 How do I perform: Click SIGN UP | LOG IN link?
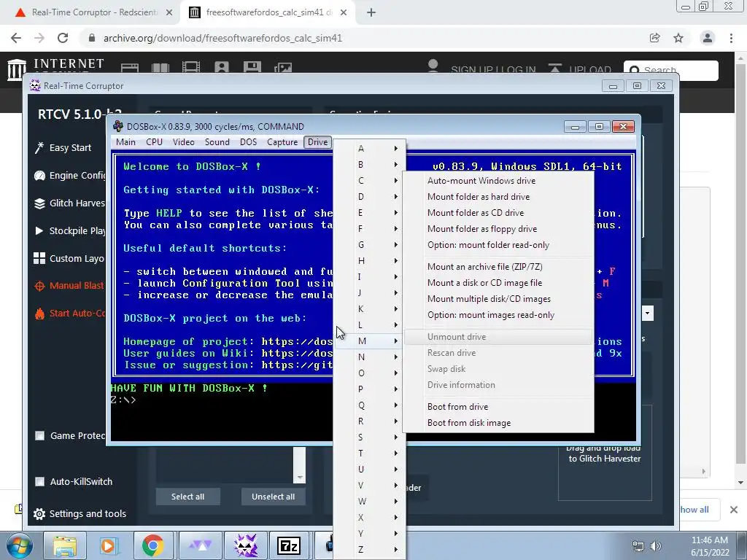tap(493, 69)
